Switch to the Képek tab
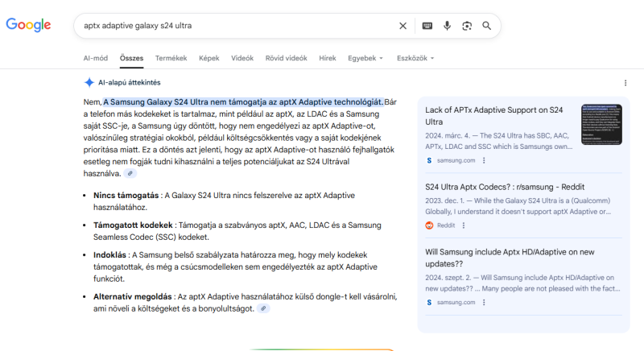The width and height of the screenshot is (644, 351). point(209,58)
